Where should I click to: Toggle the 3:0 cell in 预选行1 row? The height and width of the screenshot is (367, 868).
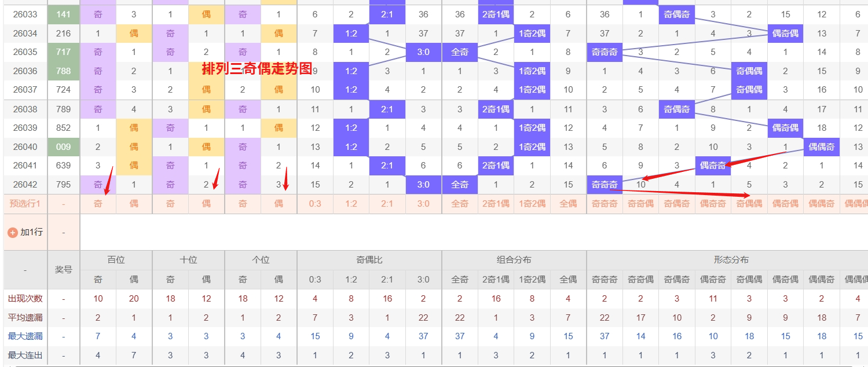click(423, 204)
